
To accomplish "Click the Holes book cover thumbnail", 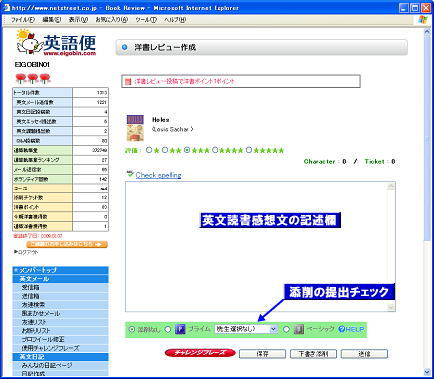I will [135, 128].
